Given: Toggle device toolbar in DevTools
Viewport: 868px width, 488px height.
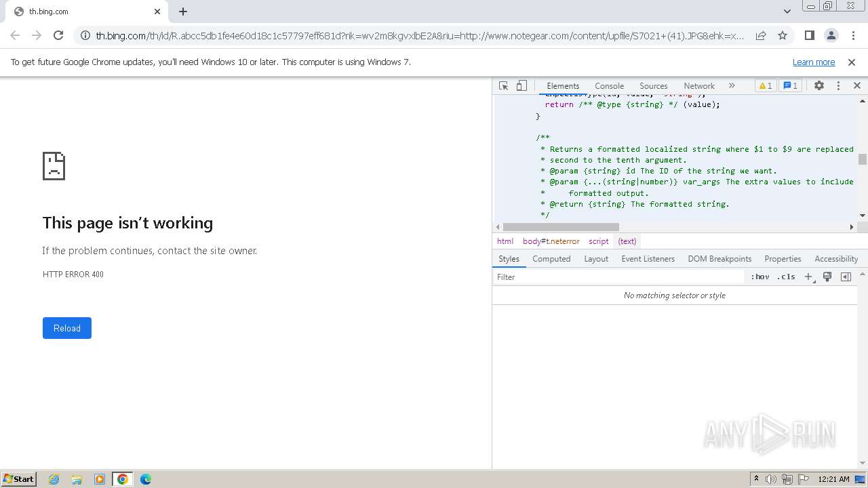Looking at the screenshot, I should click(x=521, y=85).
